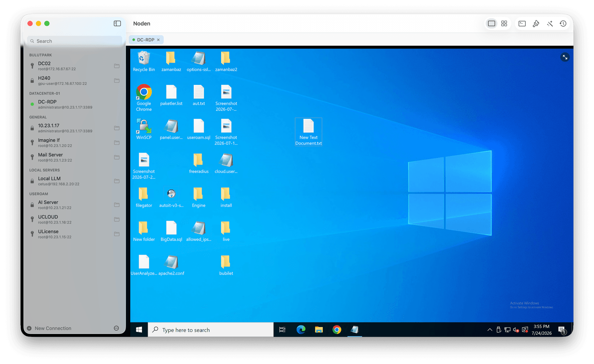Select Recycle Bin desktop icon
This screenshot has height=364, width=594.
[144, 62]
